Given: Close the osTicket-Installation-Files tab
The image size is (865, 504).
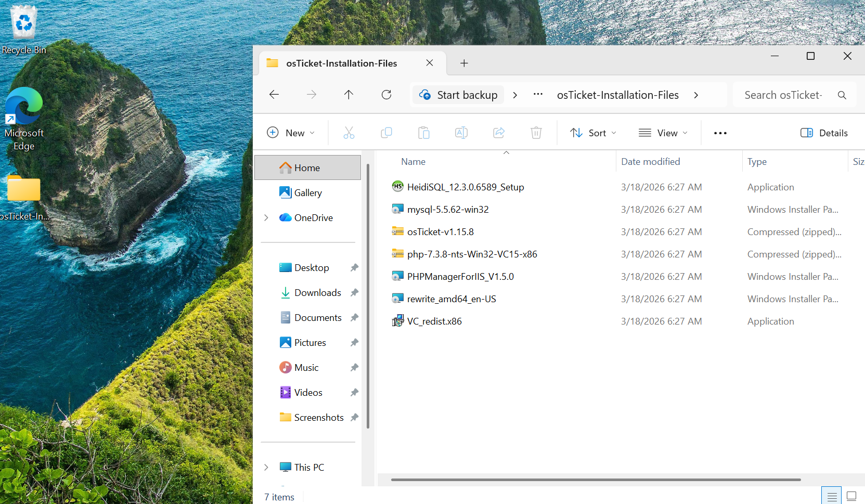Looking at the screenshot, I should pyautogui.click(x=430, y=63).
